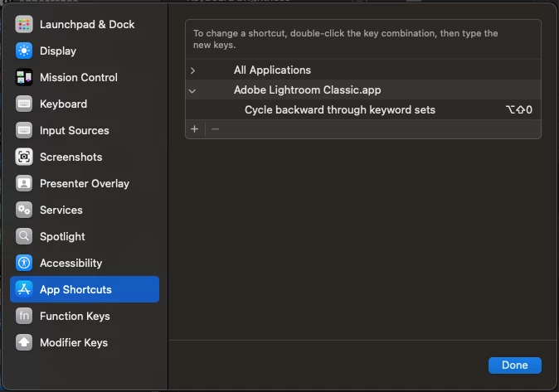The width and height of the screenshot is (559, 392).
Task: Go to the Modifier Keys section
Action: pos(73,342)
